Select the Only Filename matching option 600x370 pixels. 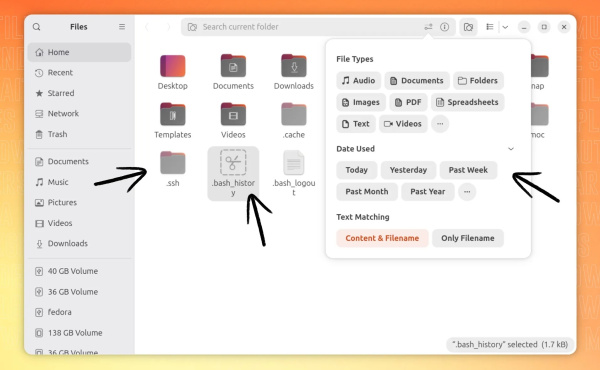point(468,238)
